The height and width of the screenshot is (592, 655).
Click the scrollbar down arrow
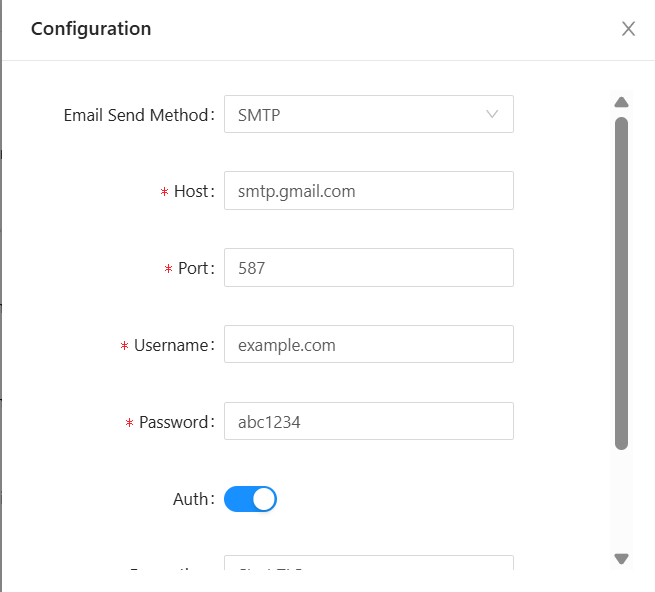(621, 559)
